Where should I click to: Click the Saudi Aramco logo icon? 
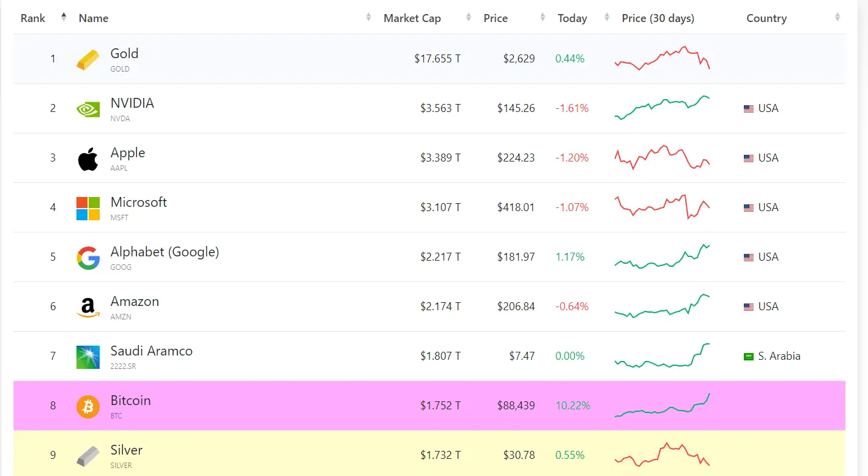click(x=87, y=357)
